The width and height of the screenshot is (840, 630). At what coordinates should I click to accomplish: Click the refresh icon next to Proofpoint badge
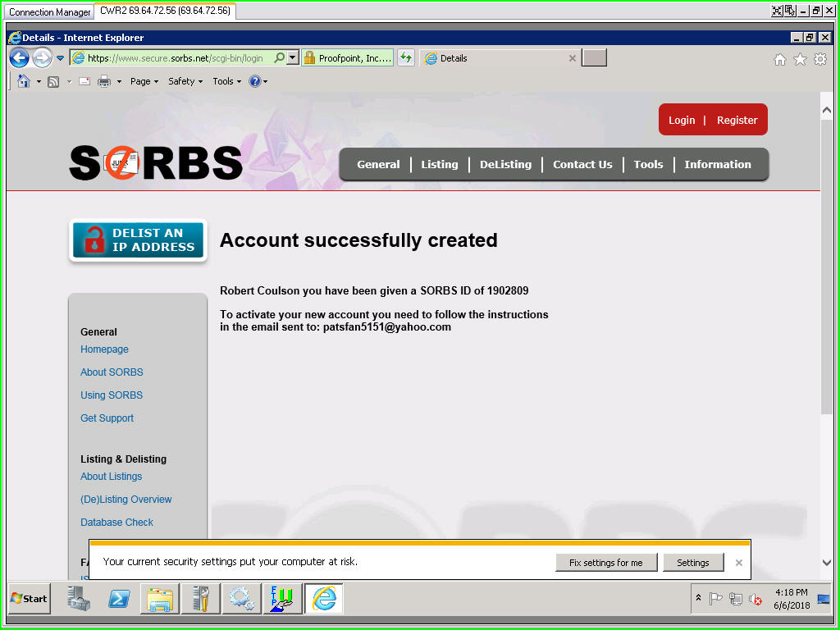(x=405, y=58)
